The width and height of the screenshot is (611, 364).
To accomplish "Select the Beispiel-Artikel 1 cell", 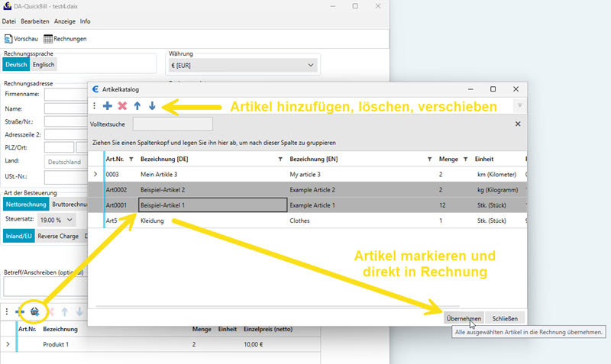I will pos(213,205).
